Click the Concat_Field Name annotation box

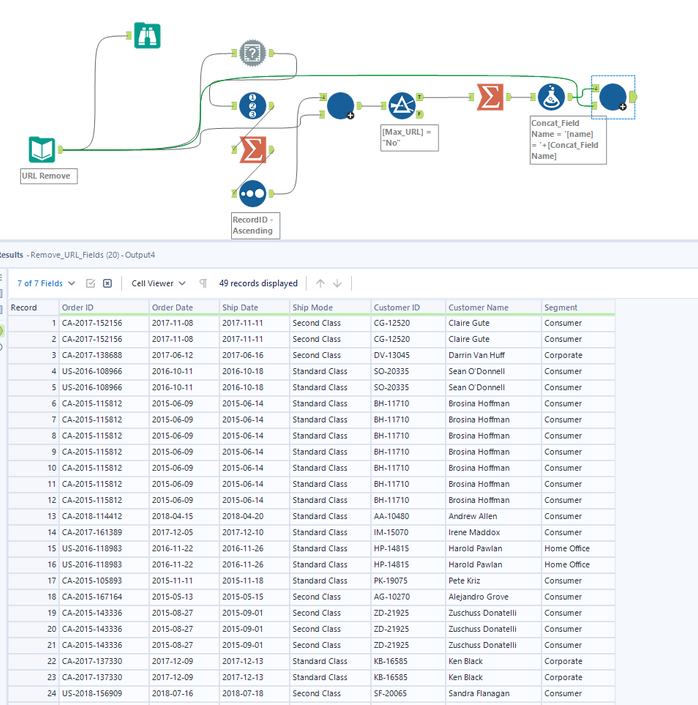tap(568, 140)
